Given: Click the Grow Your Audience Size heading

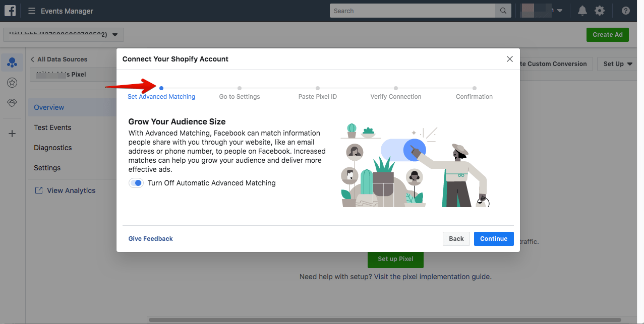Looking at the screenshot, I should pyautogui.click(x=177, y=121).
